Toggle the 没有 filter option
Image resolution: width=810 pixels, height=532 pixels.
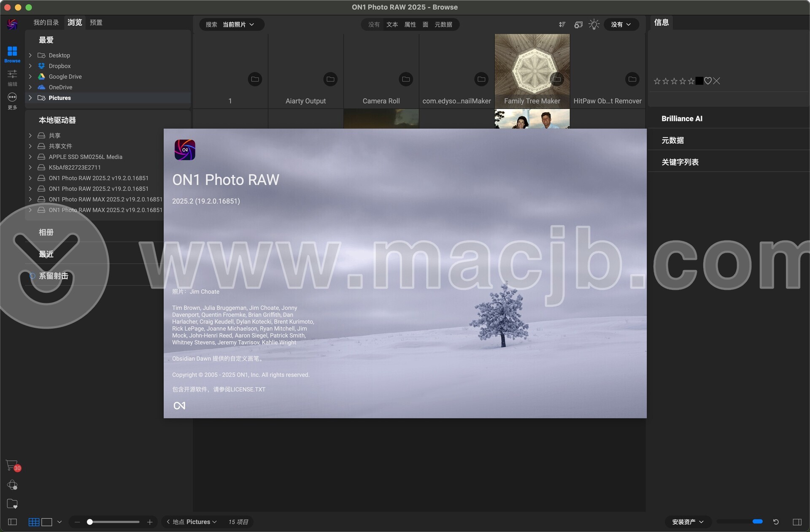(374, 24)
